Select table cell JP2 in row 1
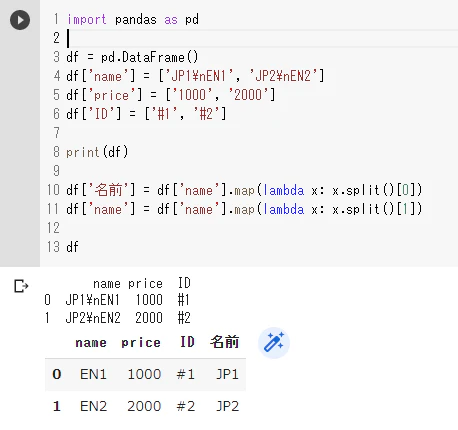The image size is (458, 430). click(227, 406)
